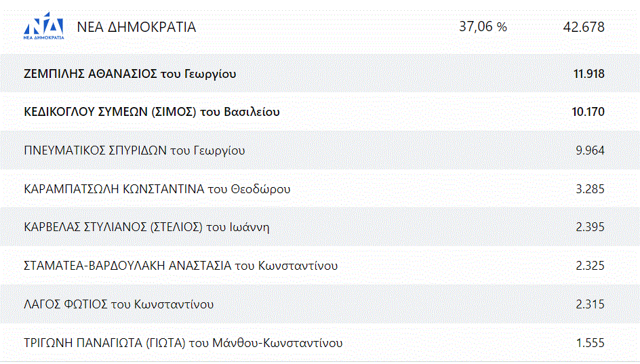Screen dimensions: 640x364
Task: Click vote count 2.395
Action: coord(590,227)
